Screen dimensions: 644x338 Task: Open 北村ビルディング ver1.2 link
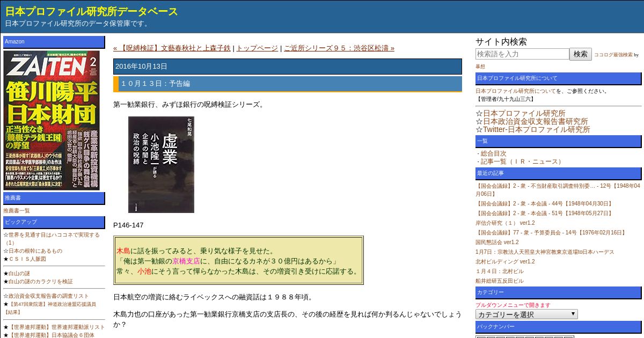tap(505, 262)
